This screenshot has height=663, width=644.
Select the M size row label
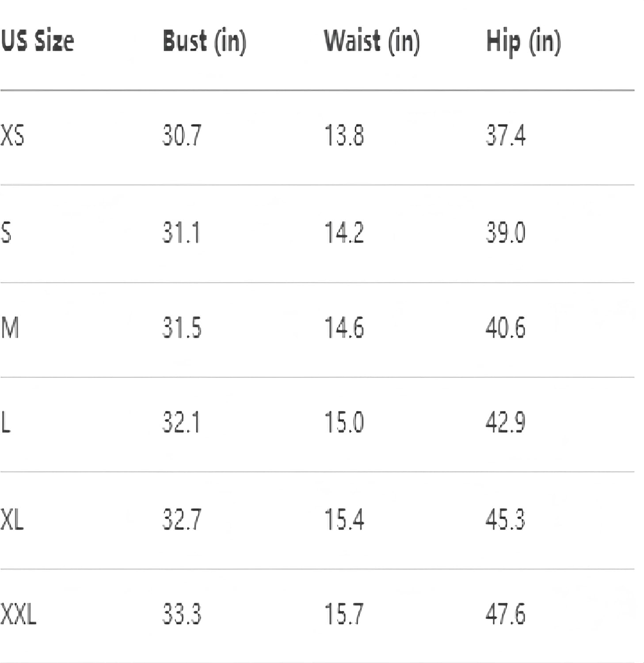point(10,328)
